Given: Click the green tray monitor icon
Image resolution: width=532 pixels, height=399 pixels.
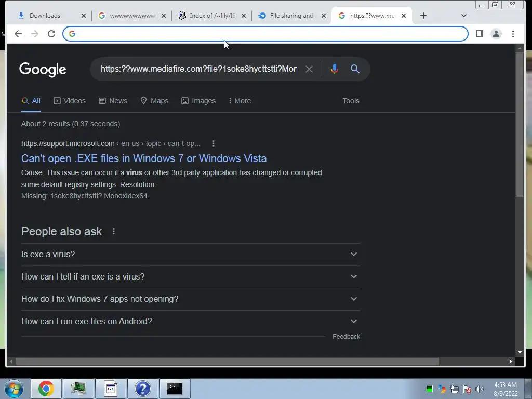Looking at the screenshot, I should (x=430, y=389).
